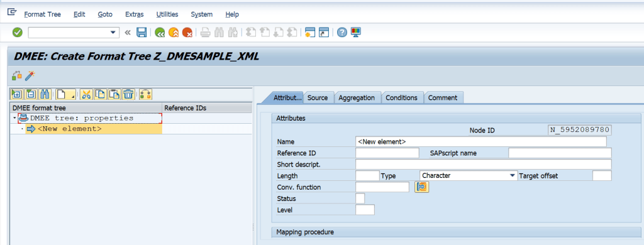Click the Last Page icon

(x=292, y=33)
